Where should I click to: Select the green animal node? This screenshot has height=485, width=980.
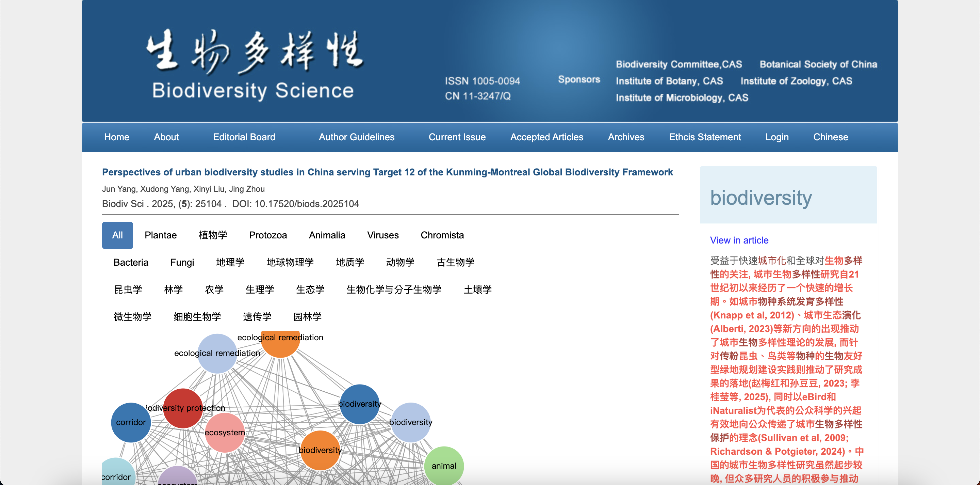444,466
